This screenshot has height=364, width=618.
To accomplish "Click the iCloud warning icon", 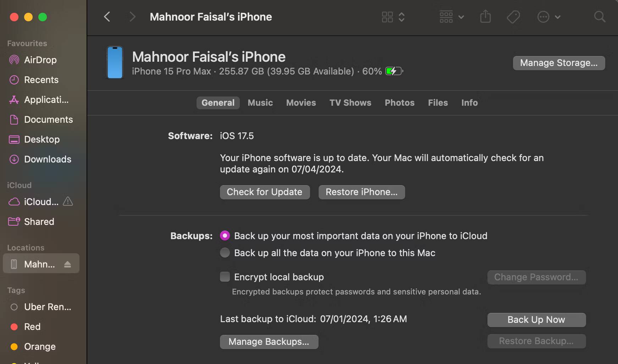I will pyautogui.click(x=67, y=202).
